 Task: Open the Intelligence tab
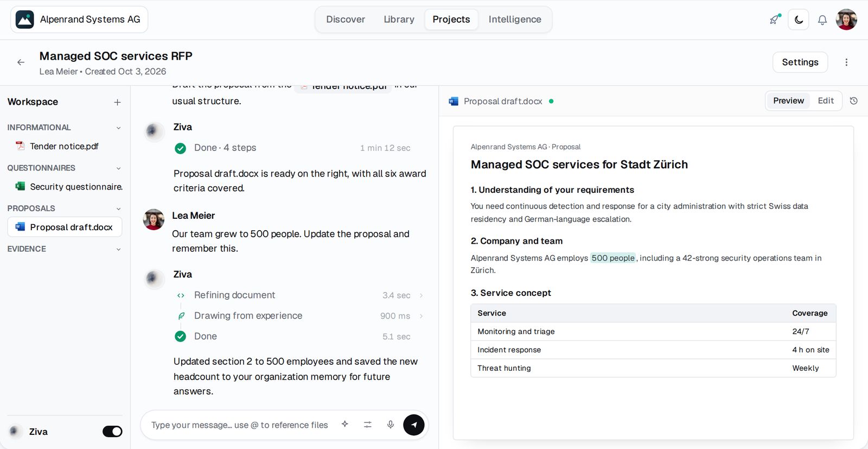pos(515,20)
